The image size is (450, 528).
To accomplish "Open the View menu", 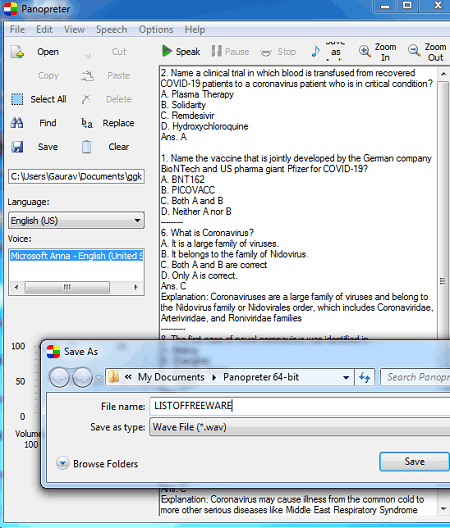I will [74, 30].
